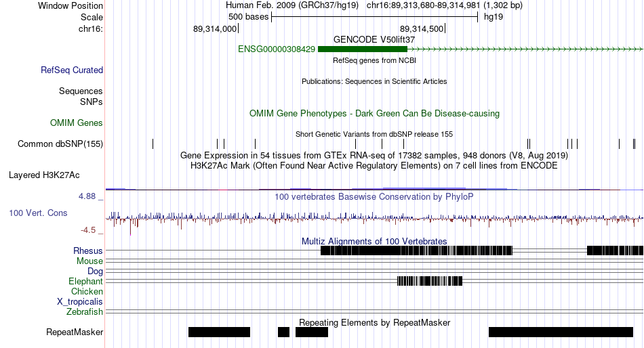Click the Repeating Elements by RepeatMasker title

(x=374, y=322)
